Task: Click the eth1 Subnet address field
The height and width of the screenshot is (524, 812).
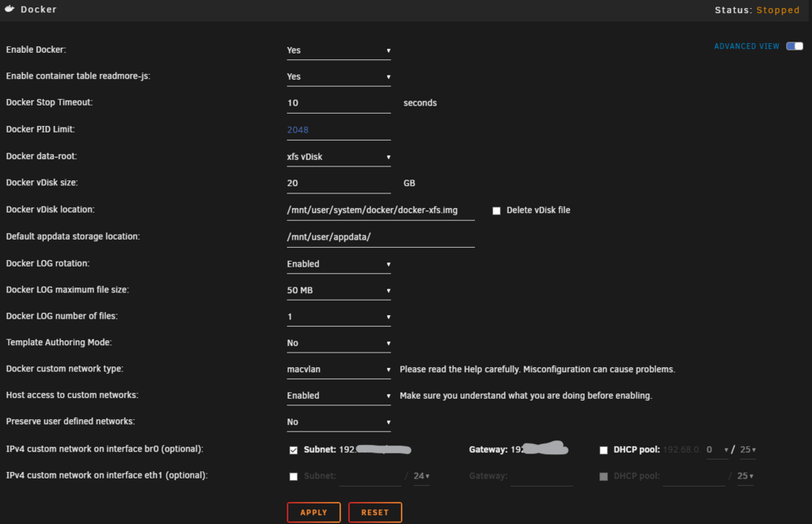Action: pyautogui.click(x=370, y=476)
